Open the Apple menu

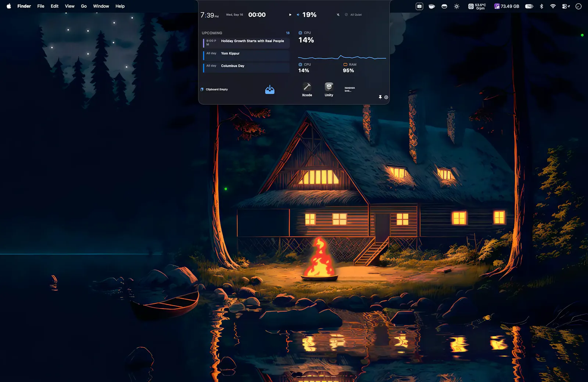pos(9,6)
